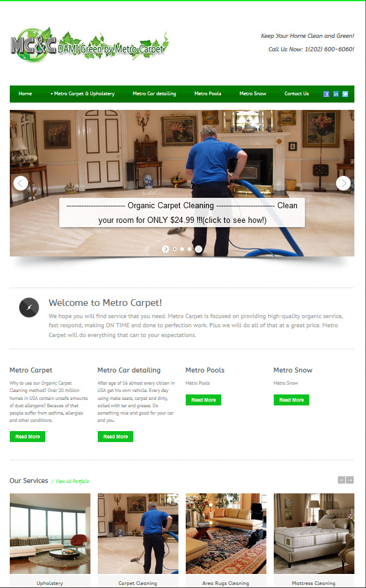Follow the View All Portfolio link
Screen dimensions: 366x588
pos(70,481)
